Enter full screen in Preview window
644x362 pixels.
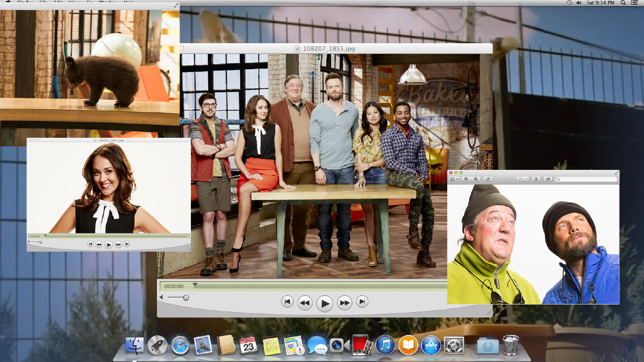[x=616, y=173]
